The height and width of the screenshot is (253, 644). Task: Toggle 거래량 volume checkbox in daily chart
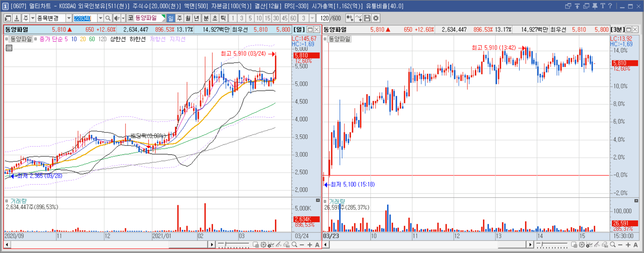7,201
